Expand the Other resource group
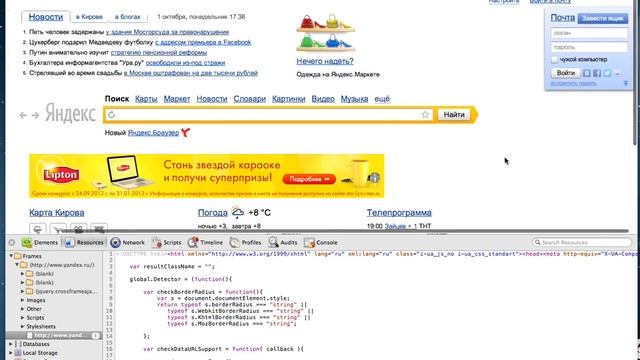Image resolution: width=640 pixels, height=360 pixels. [x=22, y=309]
